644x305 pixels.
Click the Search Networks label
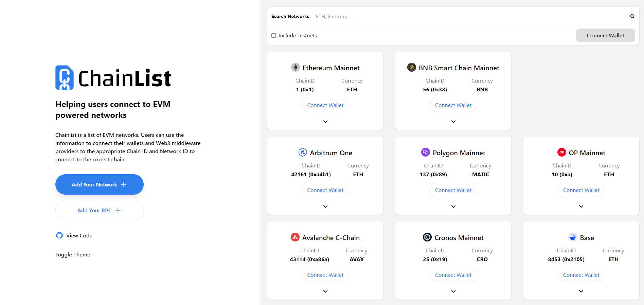[290, 16]
